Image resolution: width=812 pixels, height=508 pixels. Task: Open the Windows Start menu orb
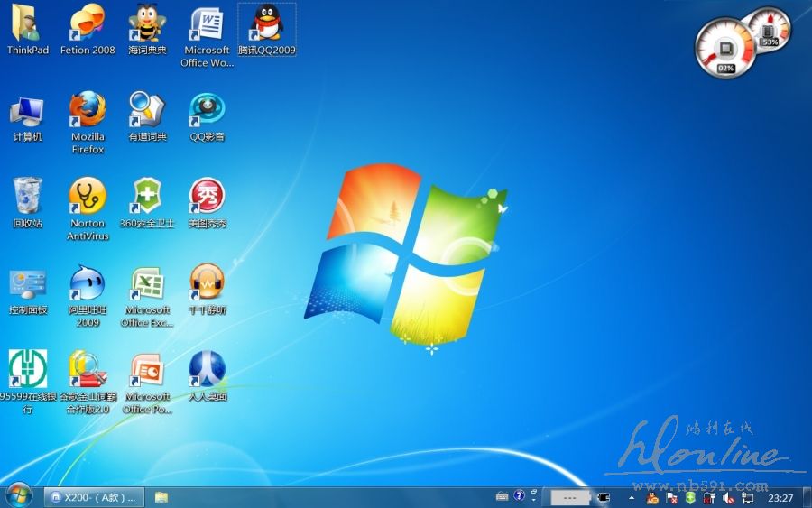point(19,495)
